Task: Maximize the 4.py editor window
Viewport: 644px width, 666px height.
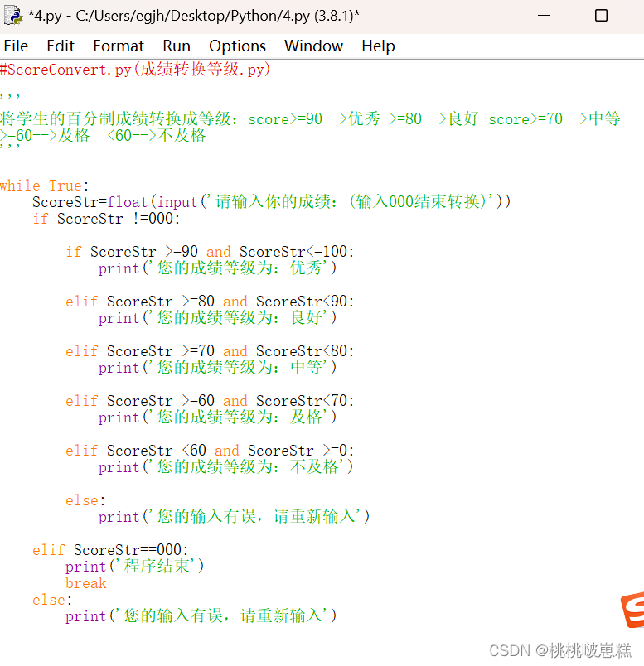Action: tap(601, 16)
